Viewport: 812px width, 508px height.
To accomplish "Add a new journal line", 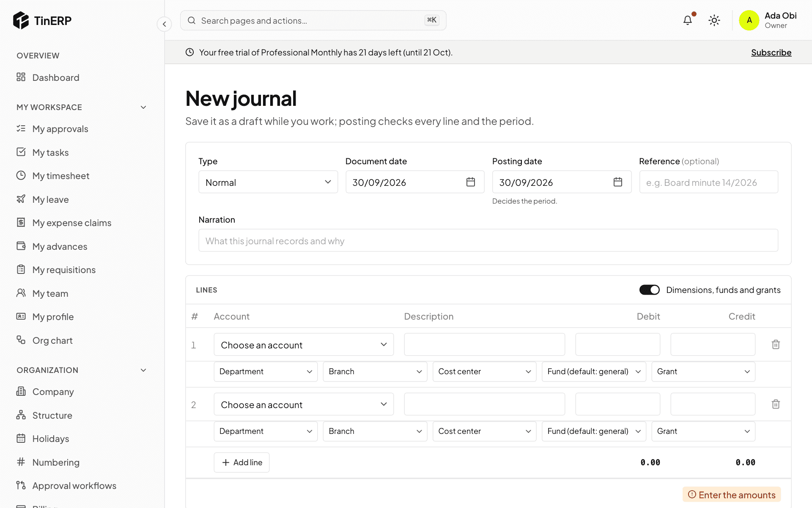I will (241, 462).
